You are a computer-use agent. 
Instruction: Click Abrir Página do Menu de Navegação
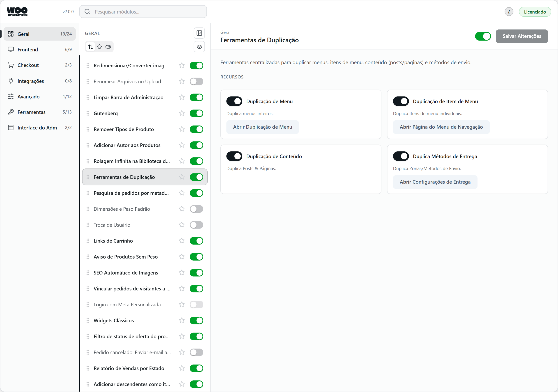441,127
